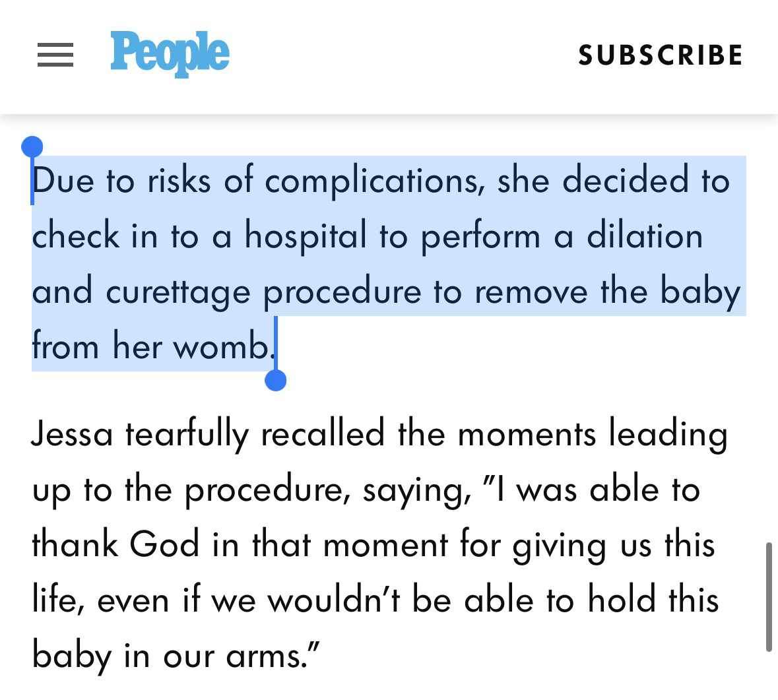The width and height of the screenshot is (778, 700).
Task: Tap the selection end handle
Action: click(275, 380)
